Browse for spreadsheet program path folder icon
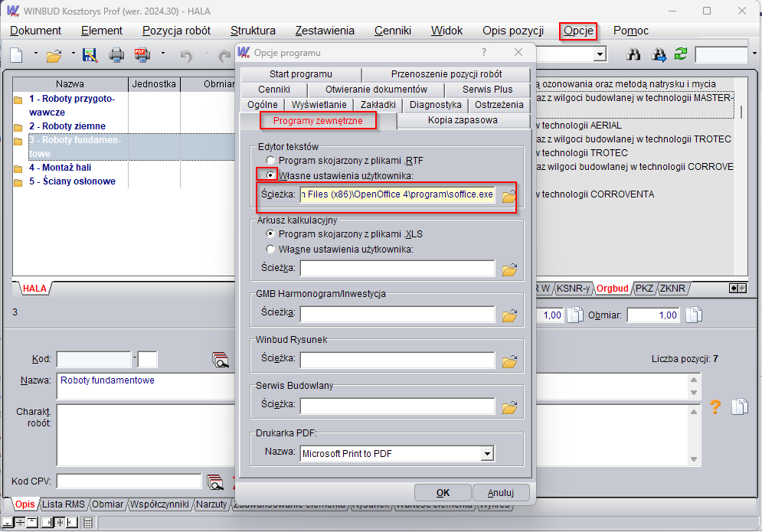 coord(509,269)
